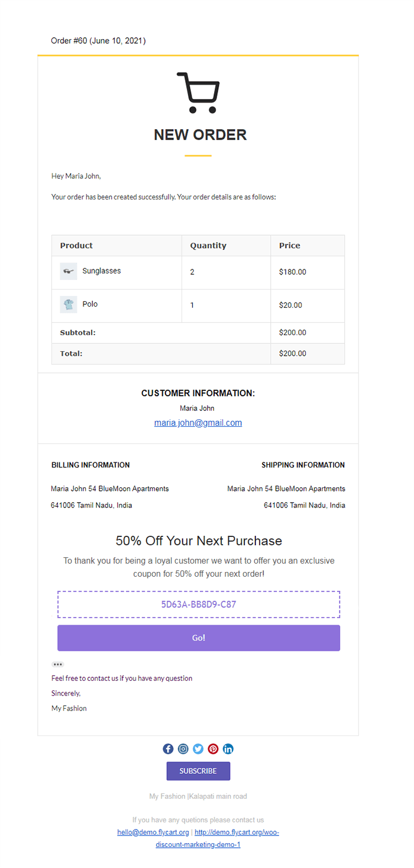Click the 50% Off Your Next Purchase heading
The width and height of the screenshot is (414, 868).
pos(199,541)
